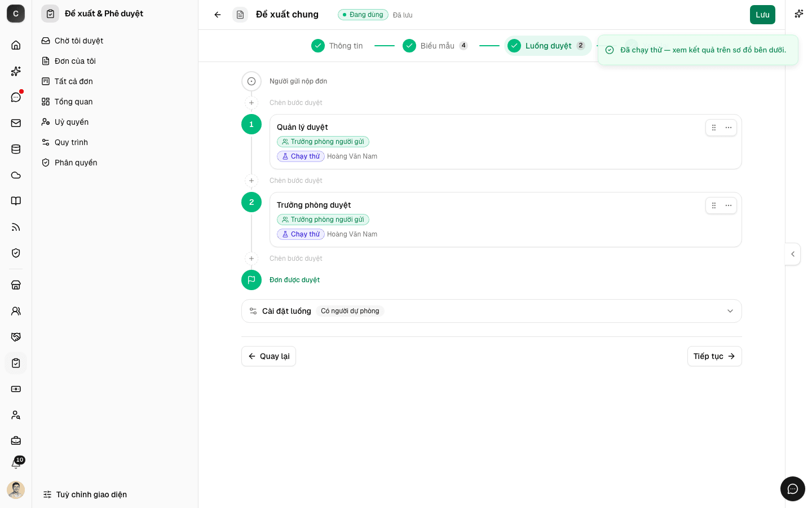Open Đơn của tôi menu item
Screen dimensions: 812x508
tap(115, 61)
